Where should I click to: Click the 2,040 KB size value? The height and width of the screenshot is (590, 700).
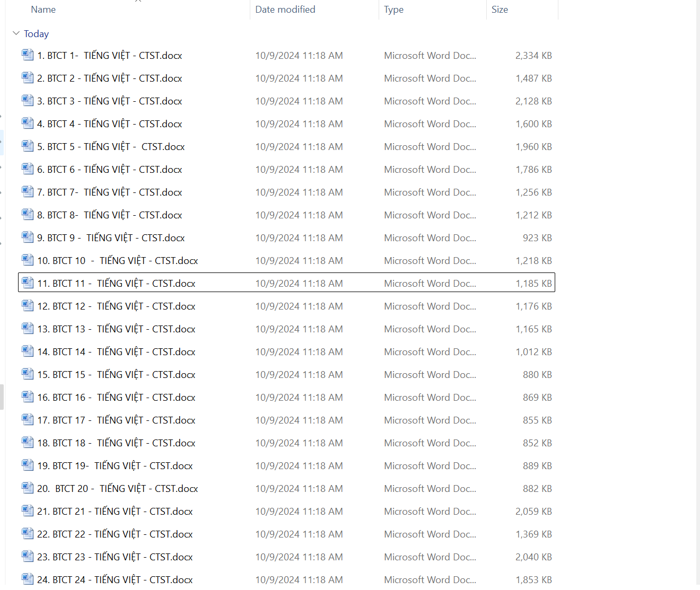(x=533, y=557)
